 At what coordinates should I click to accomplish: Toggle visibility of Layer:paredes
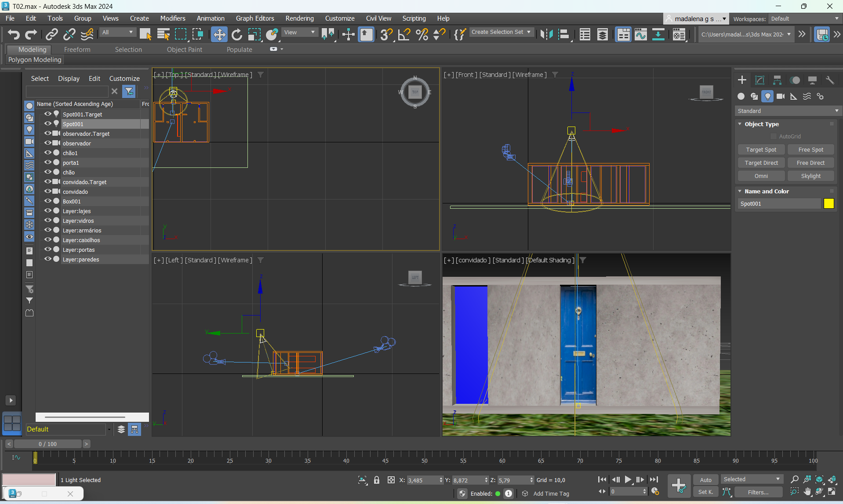pos(47,259)
